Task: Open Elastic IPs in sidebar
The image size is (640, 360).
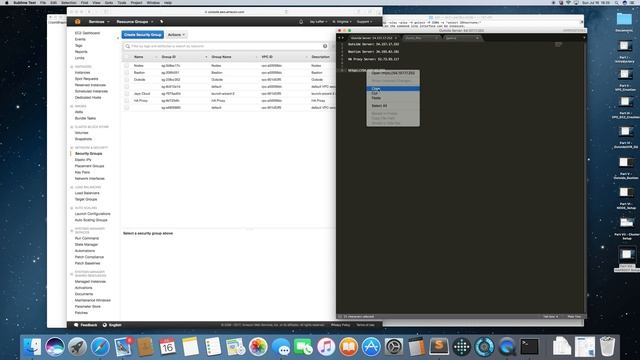Action: (x=83, y=160)
